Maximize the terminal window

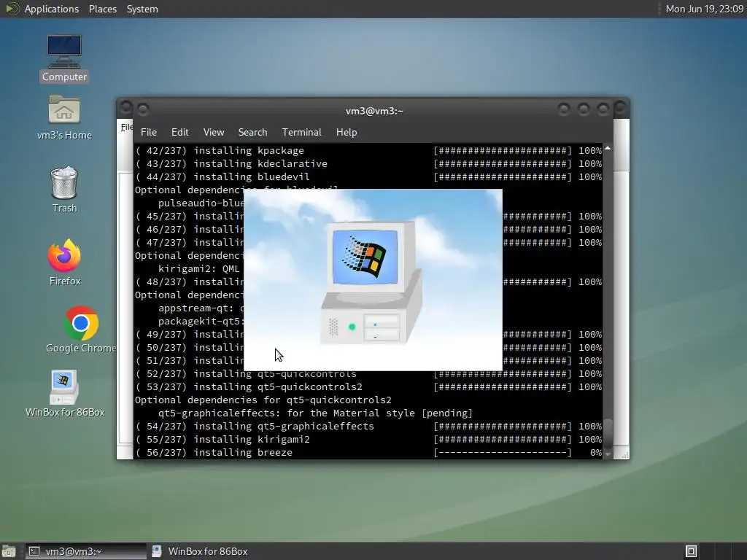(x=584, y=110)
